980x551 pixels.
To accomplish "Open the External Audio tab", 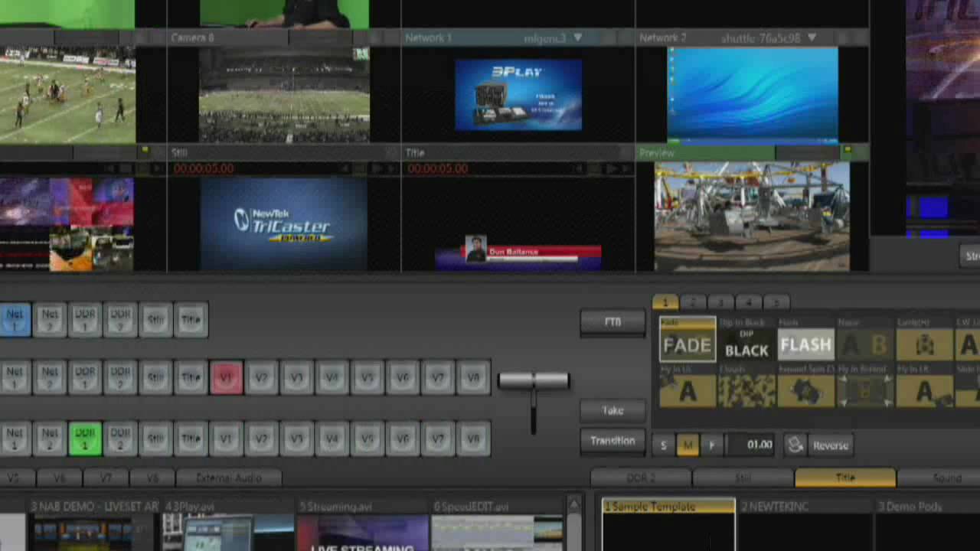I will pos(229,478).
